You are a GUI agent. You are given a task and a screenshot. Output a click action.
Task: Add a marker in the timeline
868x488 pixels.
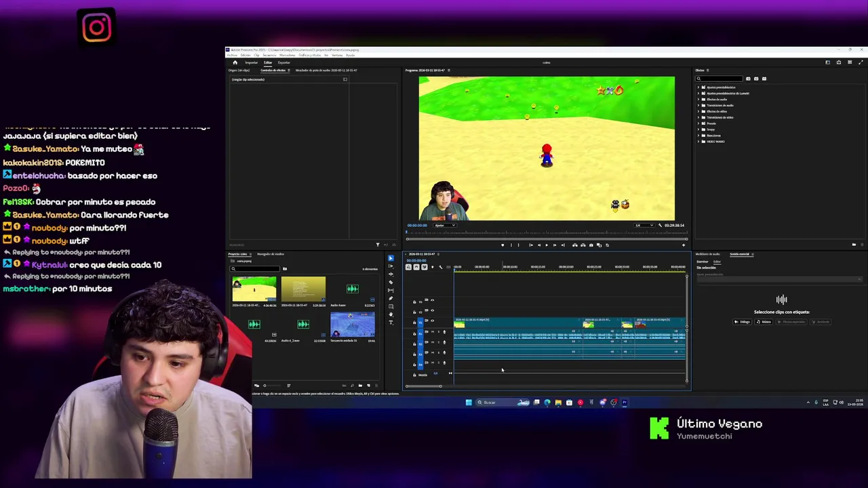pyautogui.click(x=433, y=267)
